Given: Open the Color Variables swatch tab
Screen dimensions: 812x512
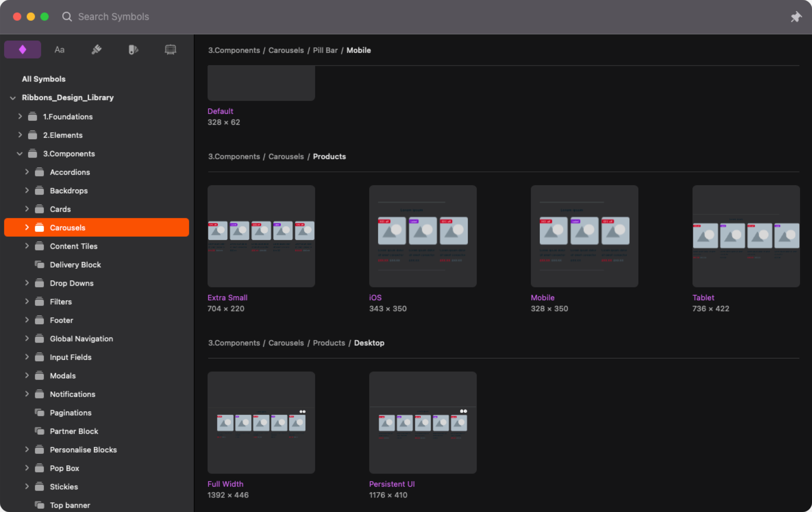Looking at the screenshot, I should click(x=134, y=50).
